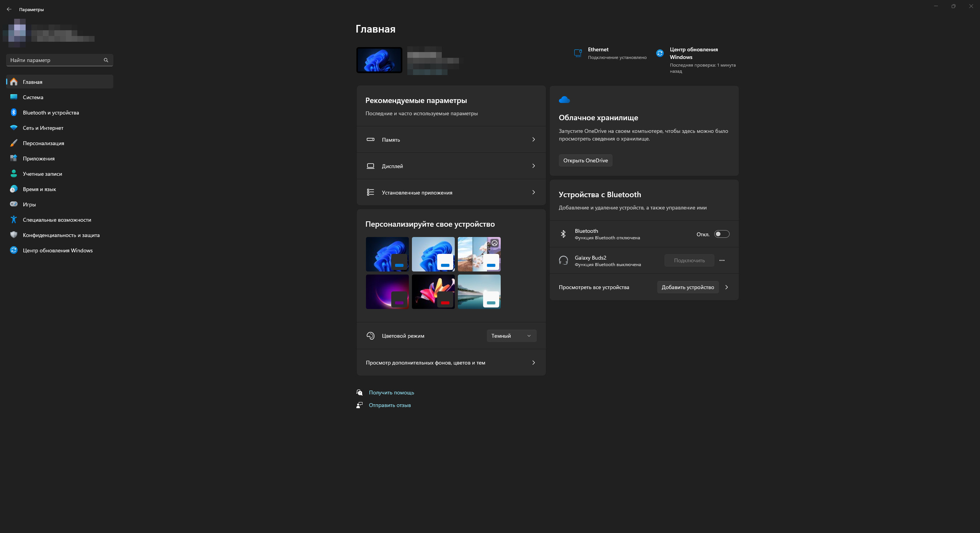Screen dimensions: 980x533
Task: Open the Color mode dropdown
Action: click(x=511, y=336)
